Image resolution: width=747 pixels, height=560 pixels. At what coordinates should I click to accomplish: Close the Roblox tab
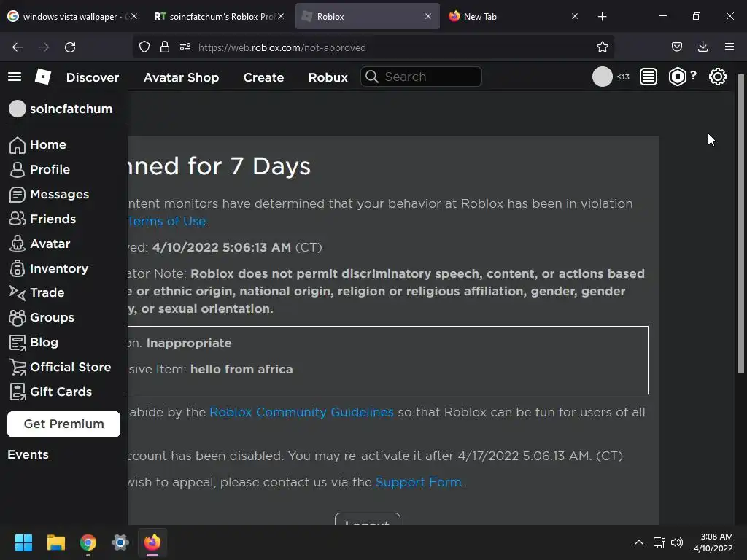[x=428, y=17]
